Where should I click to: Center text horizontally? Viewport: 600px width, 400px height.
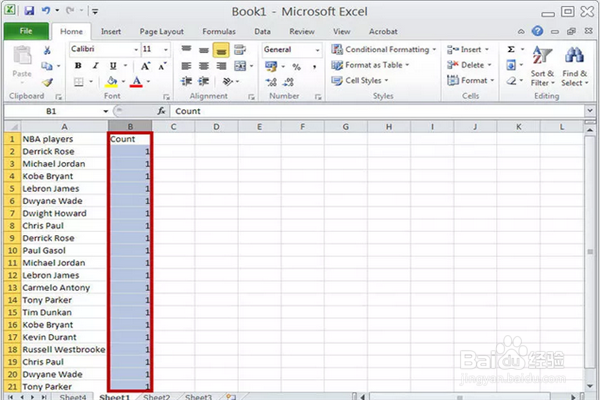pos(204,66)
